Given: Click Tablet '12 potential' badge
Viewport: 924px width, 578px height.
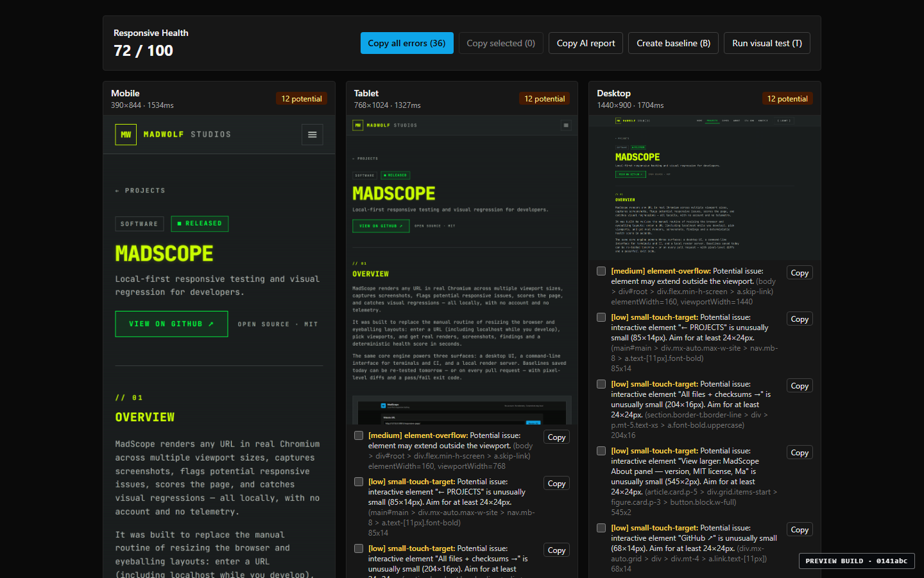Looking at the screenshot, I should (x=545, y=98).
